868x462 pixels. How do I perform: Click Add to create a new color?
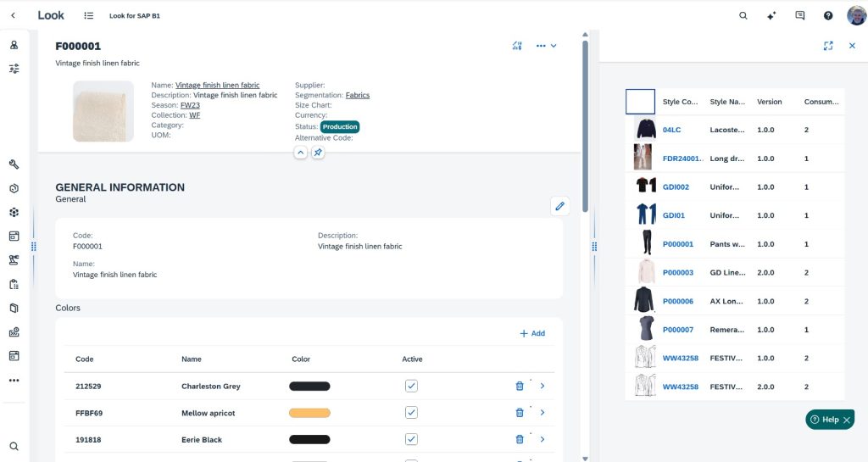(x=532, y=333)
